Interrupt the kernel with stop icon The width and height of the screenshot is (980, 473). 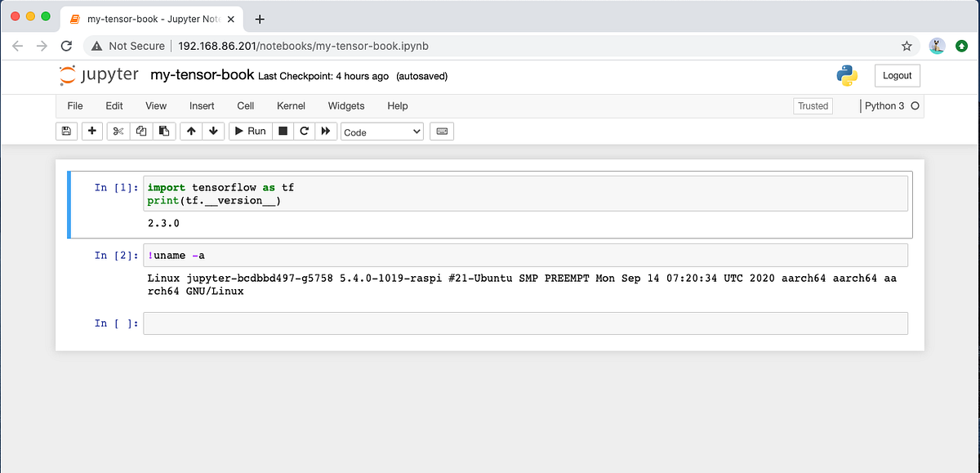tap(282, 131)
